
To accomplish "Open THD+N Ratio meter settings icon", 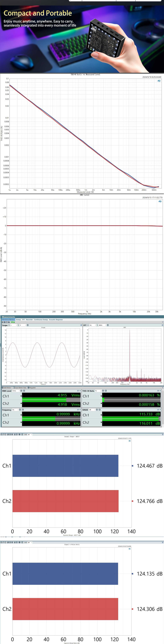I will (x=106, y=391).
